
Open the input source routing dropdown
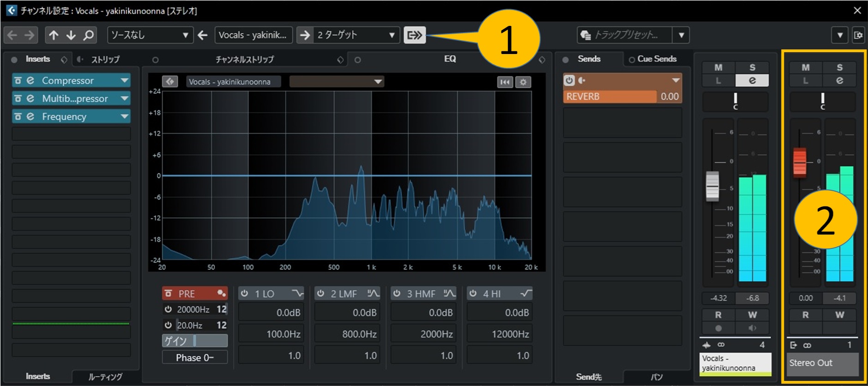pyautogui.click(x=150, y=35)
